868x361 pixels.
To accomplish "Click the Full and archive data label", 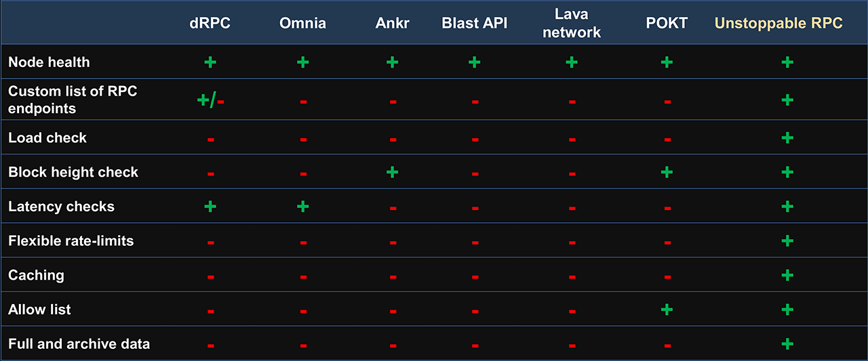I will click(x=79, y=344).
